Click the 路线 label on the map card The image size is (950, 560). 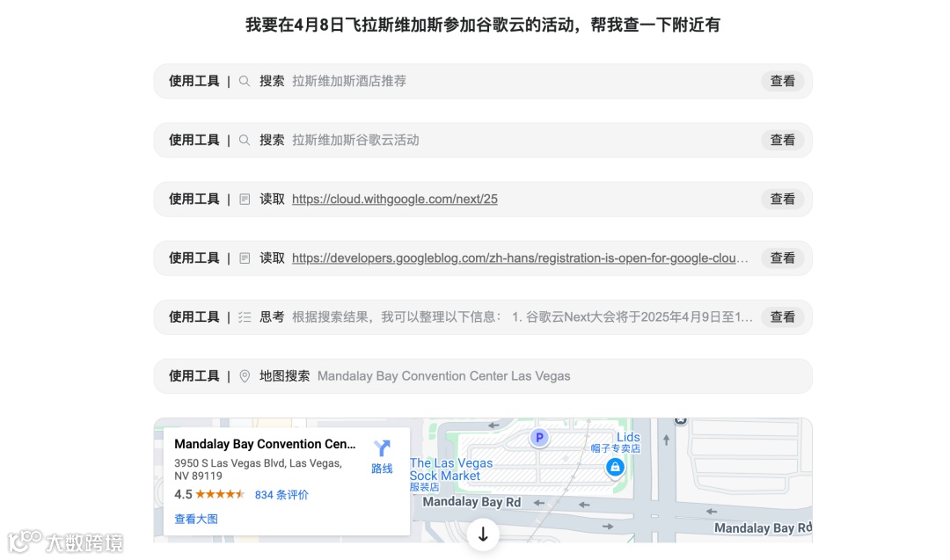[382, 469]
